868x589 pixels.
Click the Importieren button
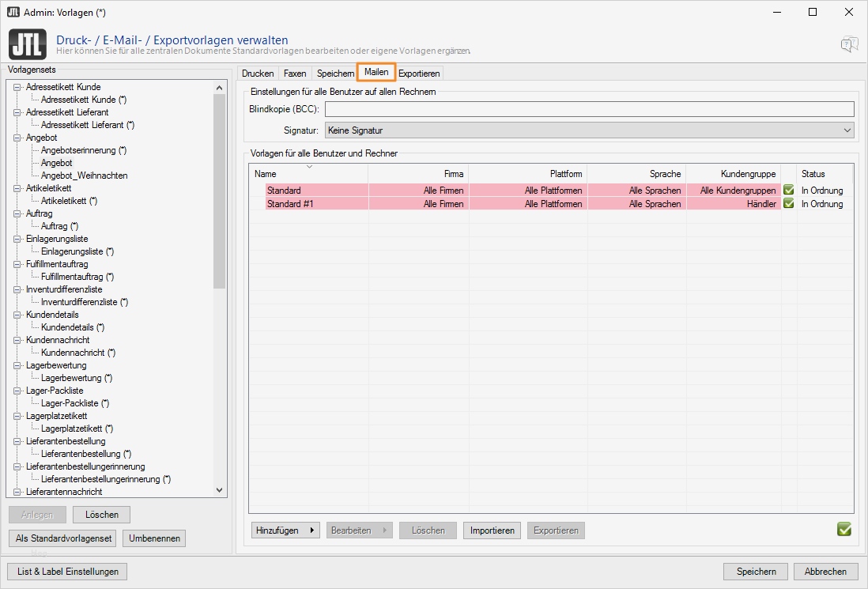492,530
